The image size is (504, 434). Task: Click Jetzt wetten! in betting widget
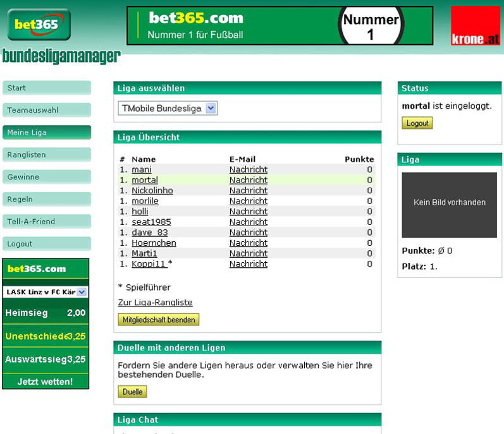[x=46, y=382]
